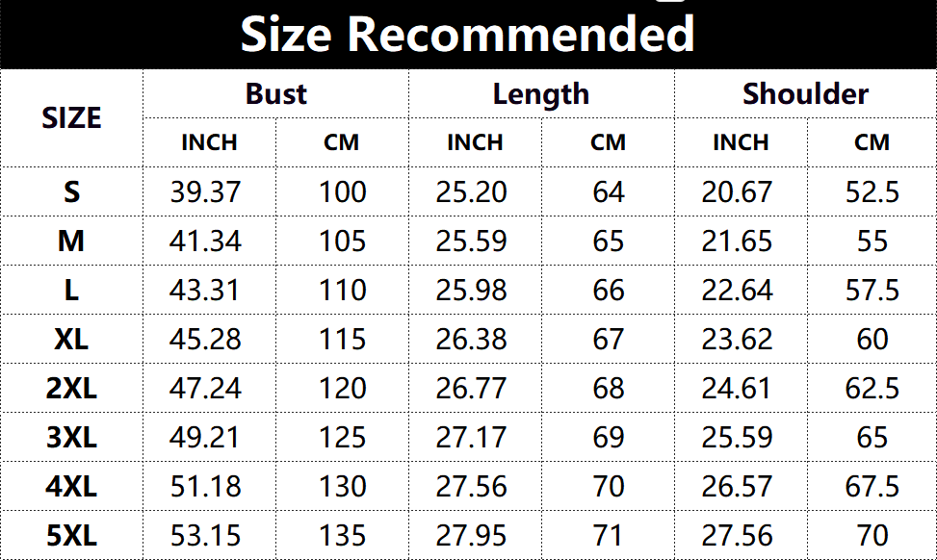Click the shoulder inch value 20.67
The height and width of the screenshot is (560, 937).
[x=737, y=191]
